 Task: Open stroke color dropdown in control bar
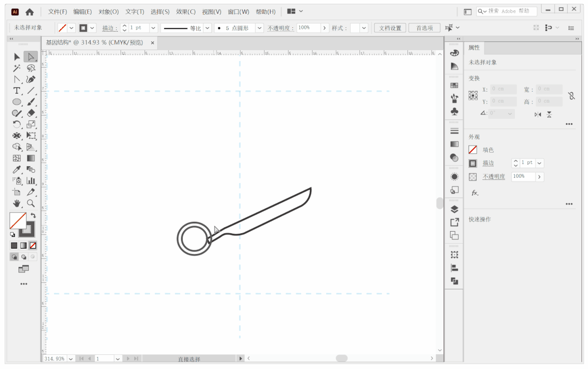point(92,28)
